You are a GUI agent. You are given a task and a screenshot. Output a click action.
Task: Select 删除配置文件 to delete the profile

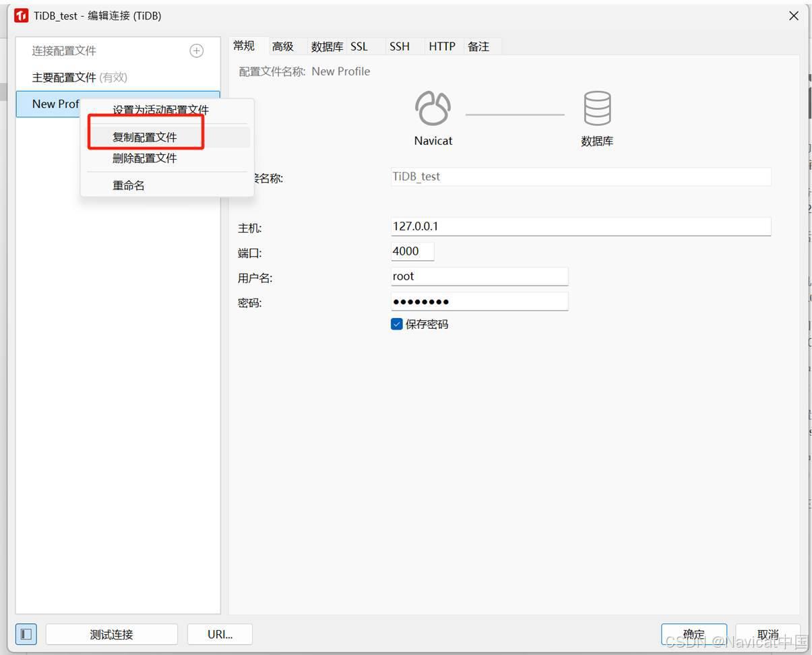(146, 158)
